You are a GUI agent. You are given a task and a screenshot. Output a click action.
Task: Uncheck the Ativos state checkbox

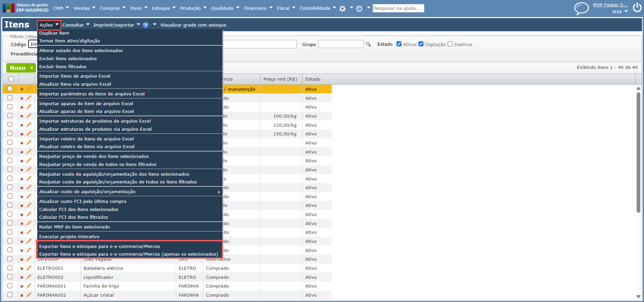pos(399,44)
